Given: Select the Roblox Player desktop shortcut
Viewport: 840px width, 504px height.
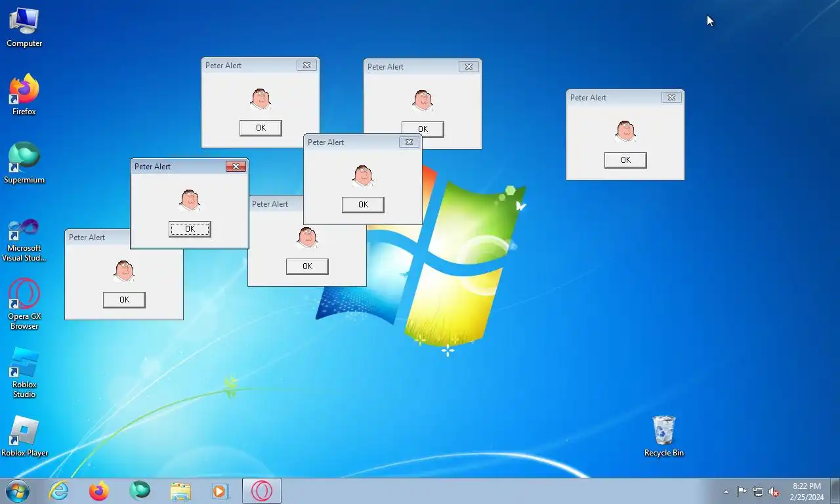Looking at the screenshot, I should [x=24, y=436].
